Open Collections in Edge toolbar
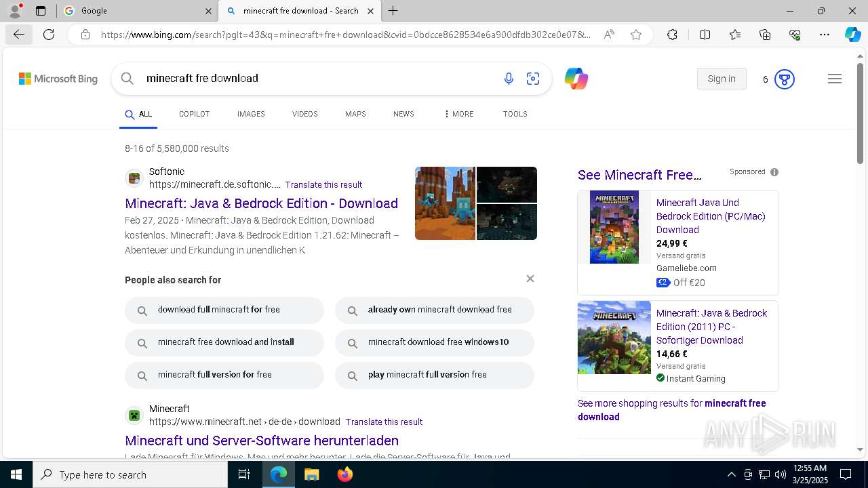 coord(765,35)
